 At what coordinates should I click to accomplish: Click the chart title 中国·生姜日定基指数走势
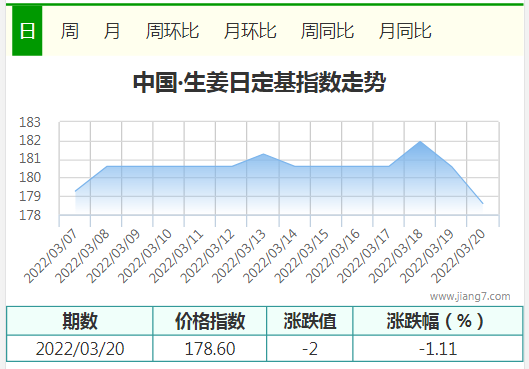pyautogui.click(x=259, y=82)
